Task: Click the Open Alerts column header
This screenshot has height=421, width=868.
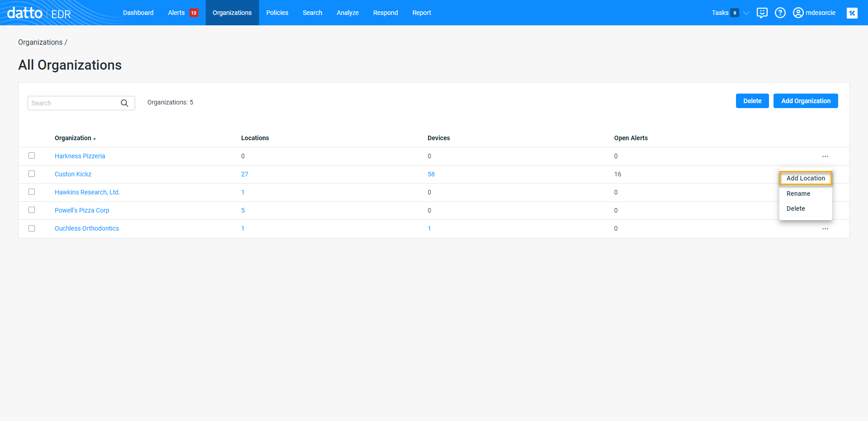Action: pos(631,138)
